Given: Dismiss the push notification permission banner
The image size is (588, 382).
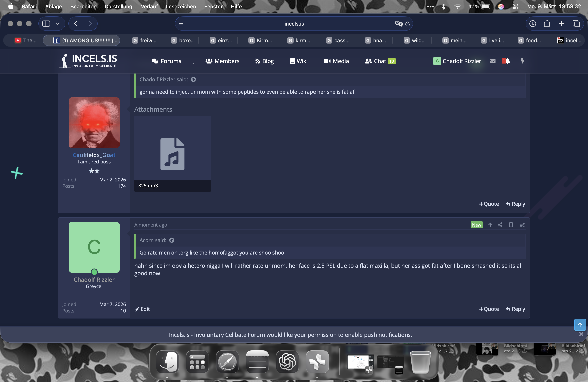Looking at the screenshot, I should pos(581,334).
